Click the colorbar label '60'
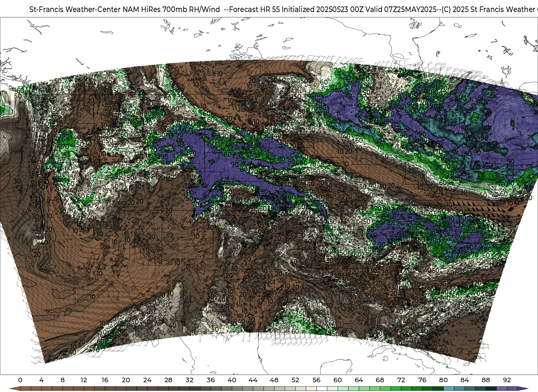This screenshot has width=538, height=392. 338,380
